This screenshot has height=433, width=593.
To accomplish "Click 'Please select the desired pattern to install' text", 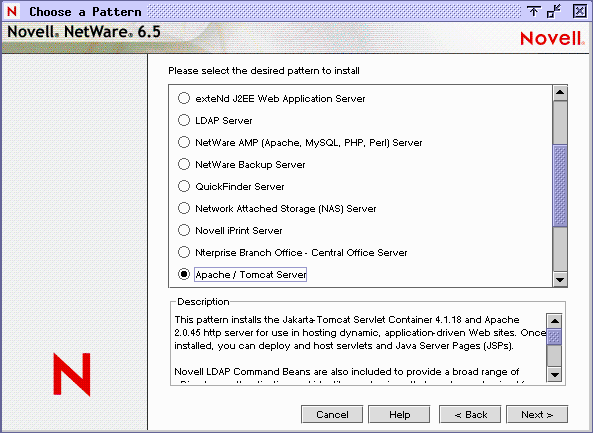I will tap(264, 71).
